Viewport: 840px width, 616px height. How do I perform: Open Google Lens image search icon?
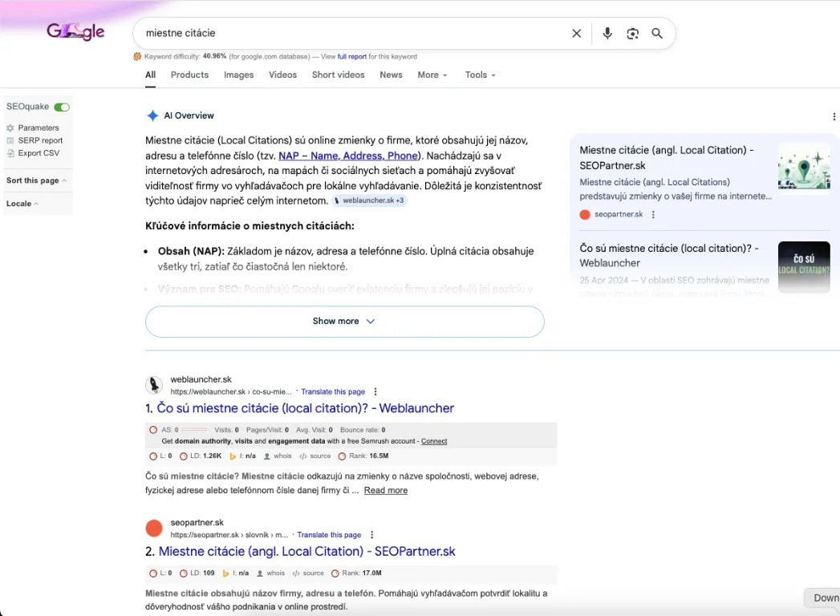633,34
